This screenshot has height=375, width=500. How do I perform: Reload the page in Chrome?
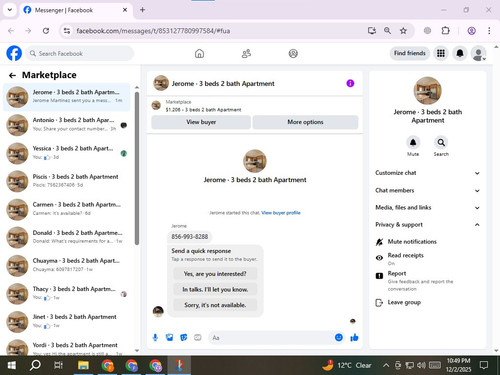tap(46, 31)
